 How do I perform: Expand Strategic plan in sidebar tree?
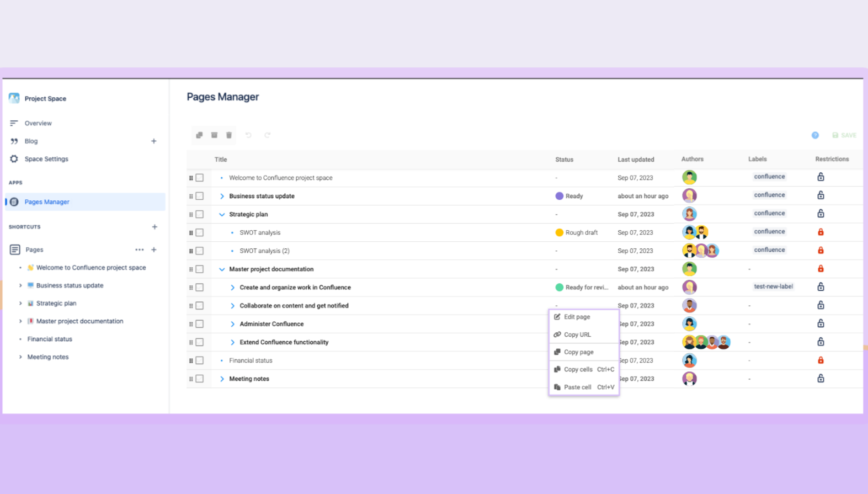click(20, 303)
